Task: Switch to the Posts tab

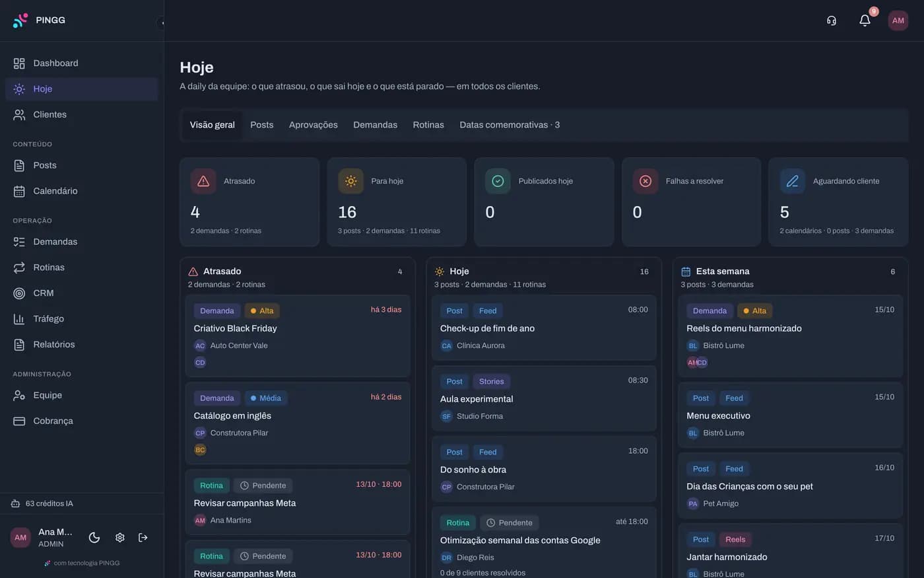Action: click(261, 125)
